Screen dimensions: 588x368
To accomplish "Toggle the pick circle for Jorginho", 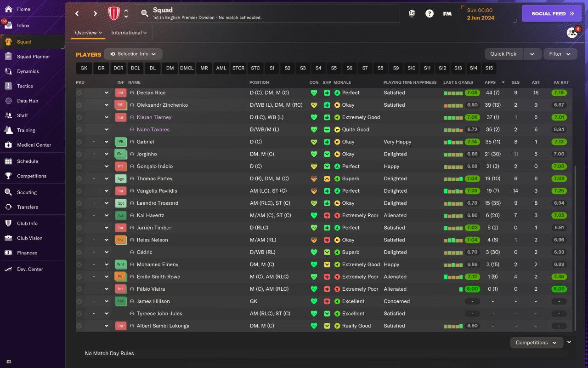I will pyautogui.click(x=79, y=154).
